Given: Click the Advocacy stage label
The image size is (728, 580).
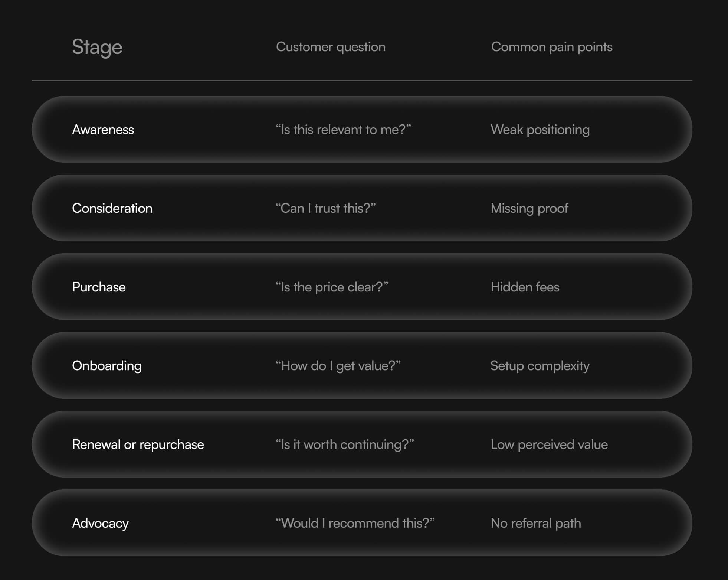Looking at the screenshot, I should click(x=100, y=524).
